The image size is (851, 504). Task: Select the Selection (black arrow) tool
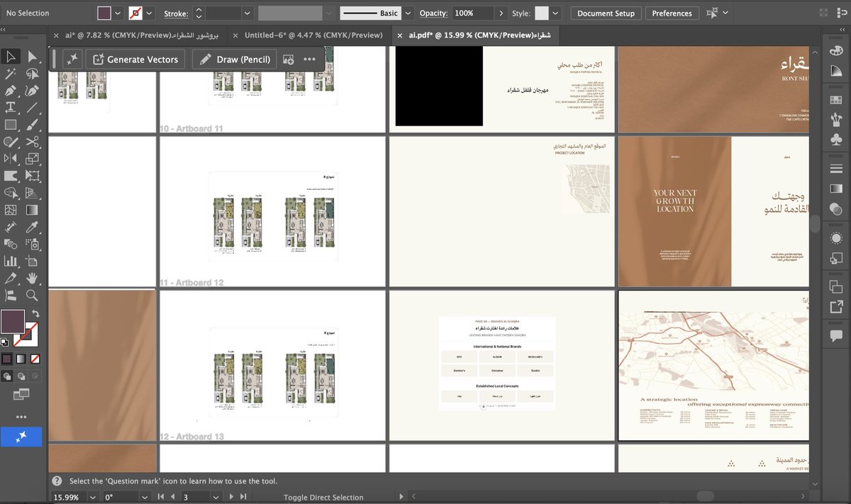pos(11,57)
